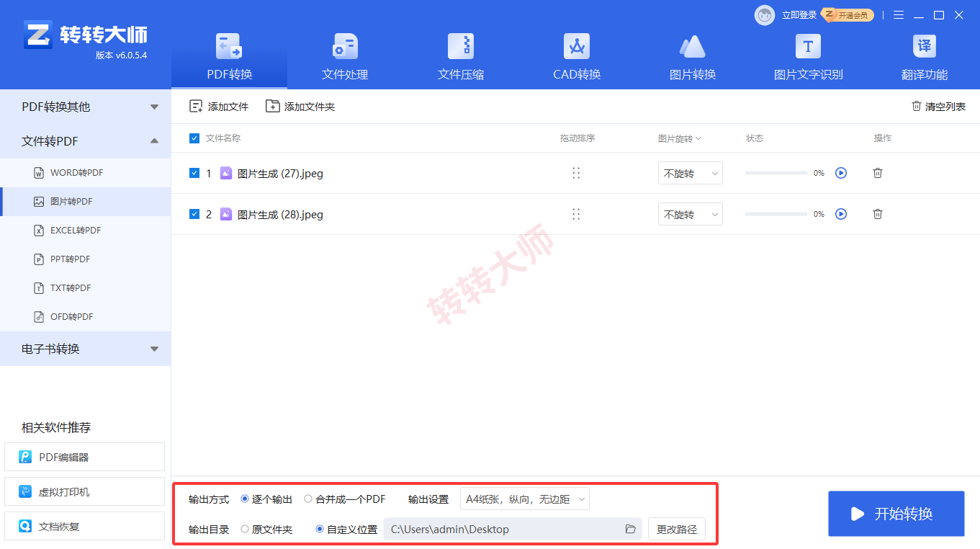Click the folder browse icon in path field
Viewport: 980px width, 549px height.
(x=631, y=530)
